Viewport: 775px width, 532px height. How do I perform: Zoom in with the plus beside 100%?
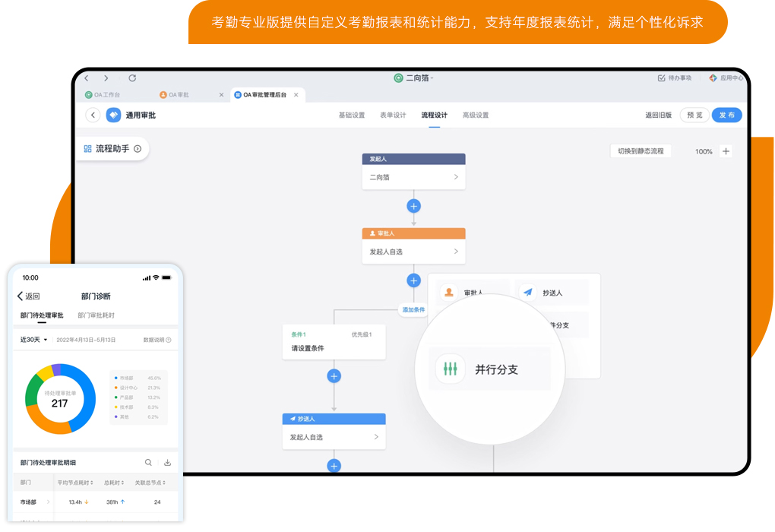click(x=726, y=151)
